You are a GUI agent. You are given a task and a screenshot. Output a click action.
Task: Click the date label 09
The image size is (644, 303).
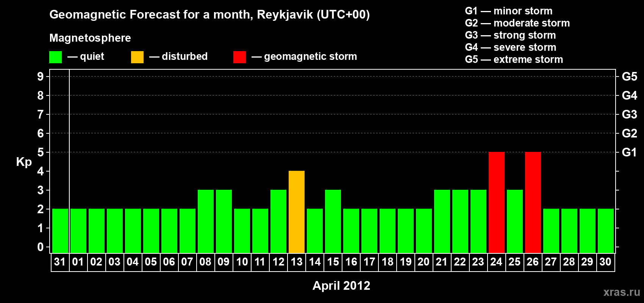click(224, 262)
